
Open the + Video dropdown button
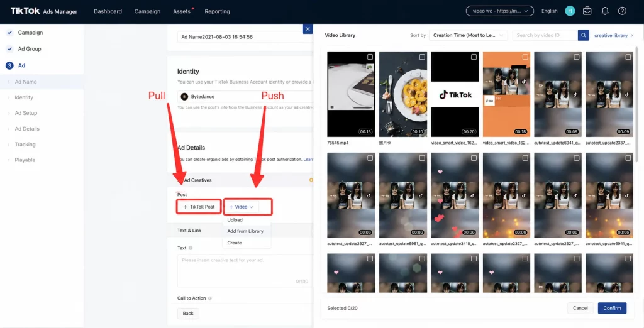click(241, 207)
